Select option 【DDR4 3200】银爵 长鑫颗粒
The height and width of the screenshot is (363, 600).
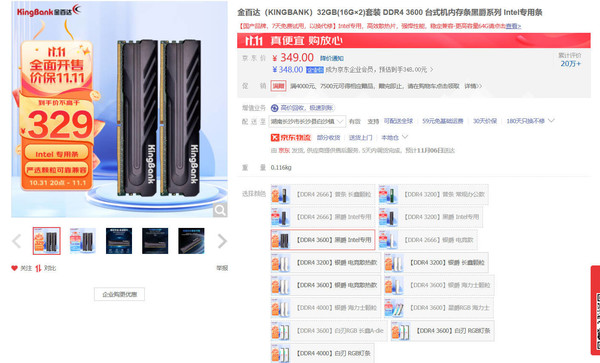pos(436,262)
